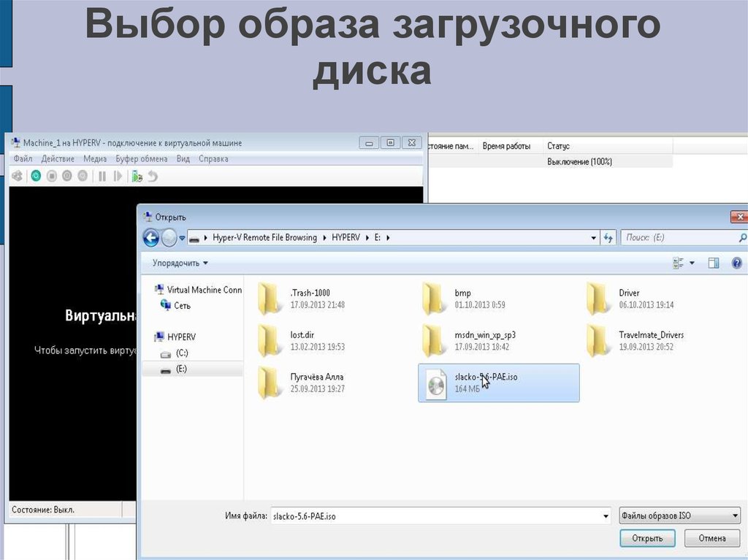Select drive (C:) in navigation tree
Viewport: 748px width, 560px height.
pos(182,353)
